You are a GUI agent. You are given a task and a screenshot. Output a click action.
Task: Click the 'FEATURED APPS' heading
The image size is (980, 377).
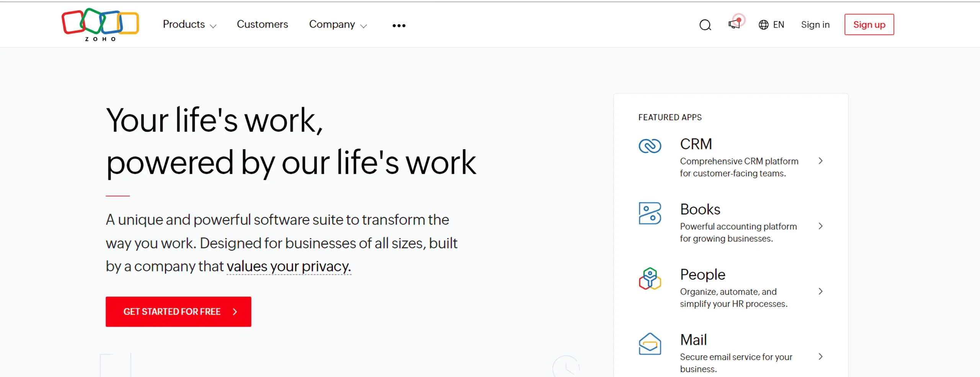(670, 118)
